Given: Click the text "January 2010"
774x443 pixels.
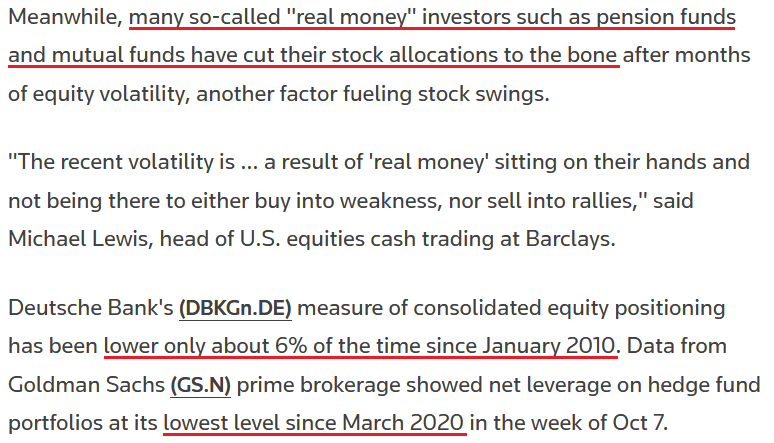Looking at the screenshot, I should [549, 346].
